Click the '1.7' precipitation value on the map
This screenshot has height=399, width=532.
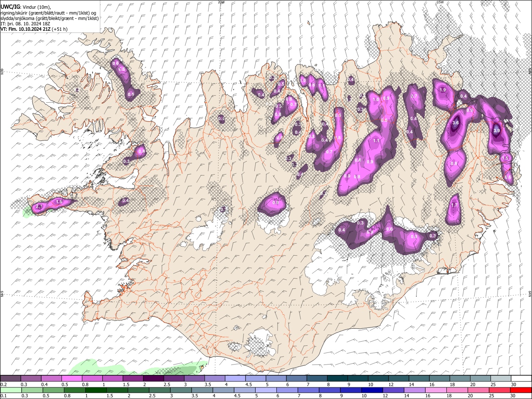[x=454, y=205]
